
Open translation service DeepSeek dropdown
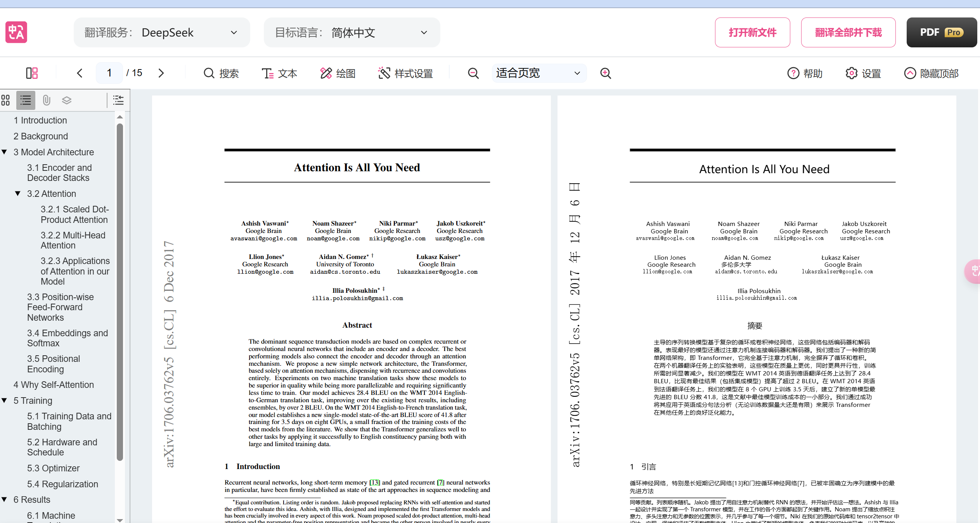(162, 33)
